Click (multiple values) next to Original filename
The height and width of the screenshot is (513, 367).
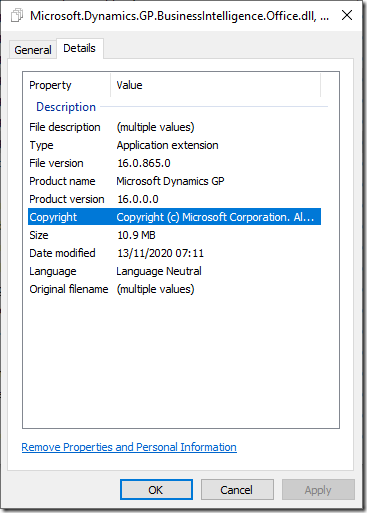point(155,289)
